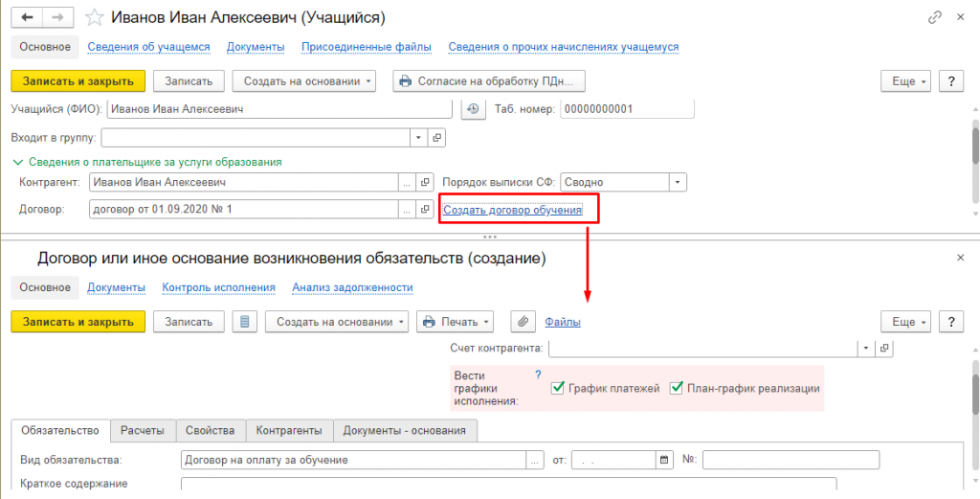
Task: Go back with the left arrow button
Action: click(27, 17)
